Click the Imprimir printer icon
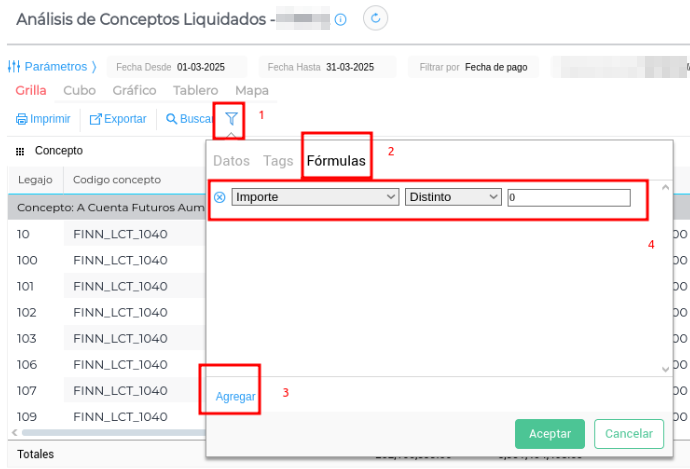This screenshot has height=469, width=690. (x=21, y=119)
